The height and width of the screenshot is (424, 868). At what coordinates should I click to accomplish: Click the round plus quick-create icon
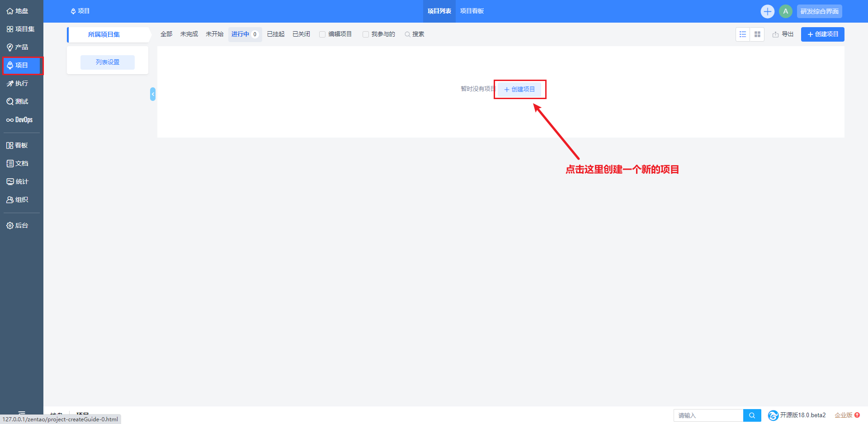point(767,11)
